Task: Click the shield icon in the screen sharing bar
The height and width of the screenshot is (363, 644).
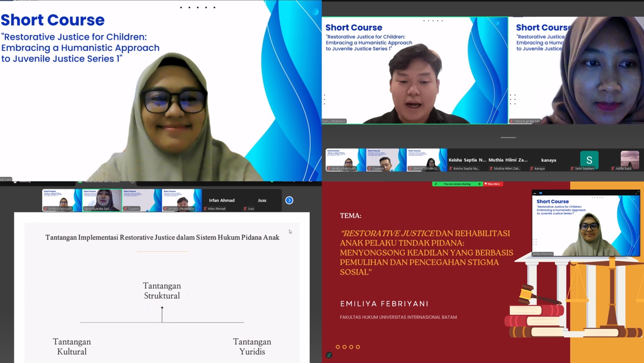Action: 480,184
